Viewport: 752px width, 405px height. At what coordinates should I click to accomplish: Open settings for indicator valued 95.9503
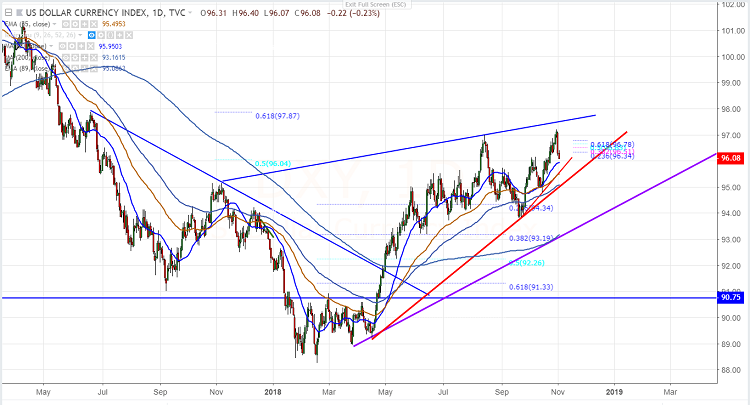71,46
